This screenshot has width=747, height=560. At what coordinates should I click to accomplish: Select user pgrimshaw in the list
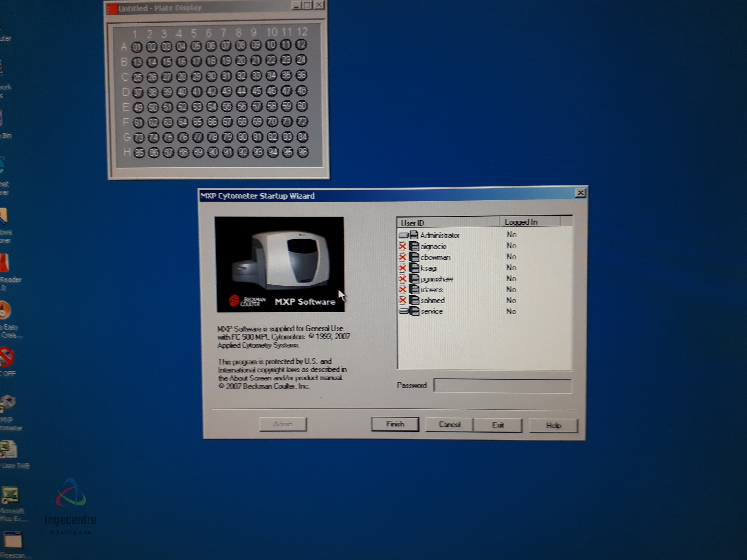[485, 279]
